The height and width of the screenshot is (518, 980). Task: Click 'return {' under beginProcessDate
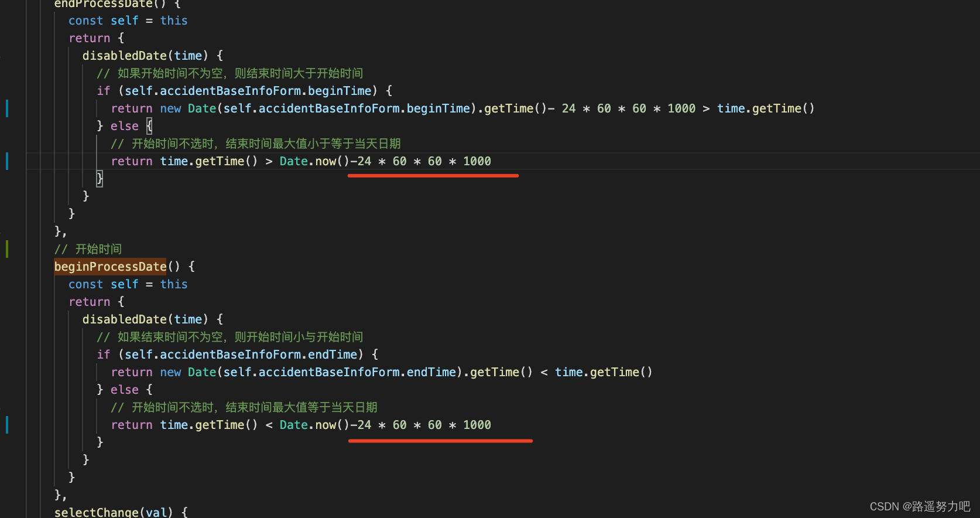pos(97,302)
